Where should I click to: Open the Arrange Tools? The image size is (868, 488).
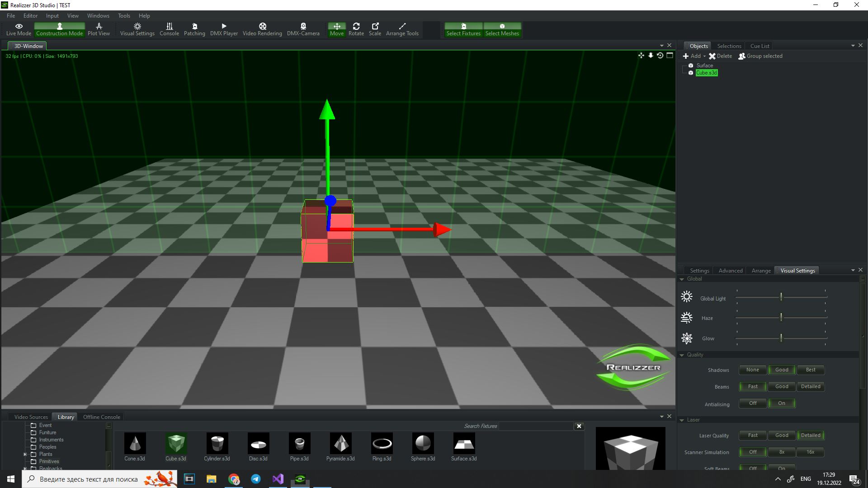[x=402, y=29]
